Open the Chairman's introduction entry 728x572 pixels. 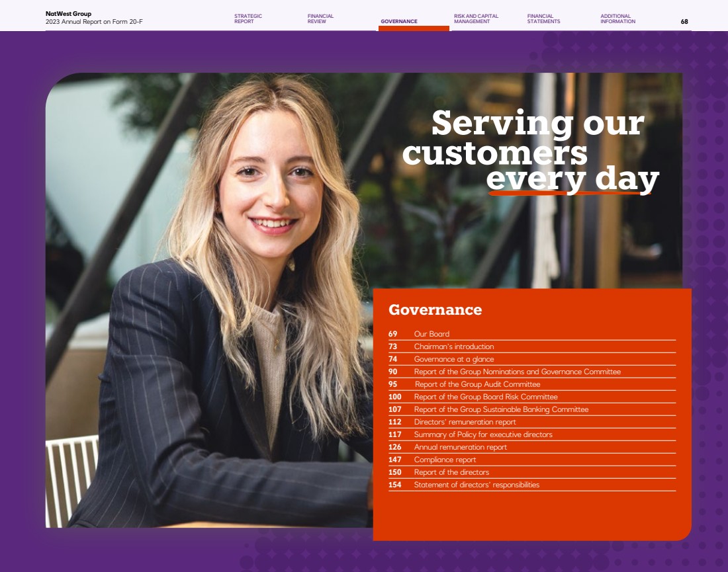(x=532, y=347)
